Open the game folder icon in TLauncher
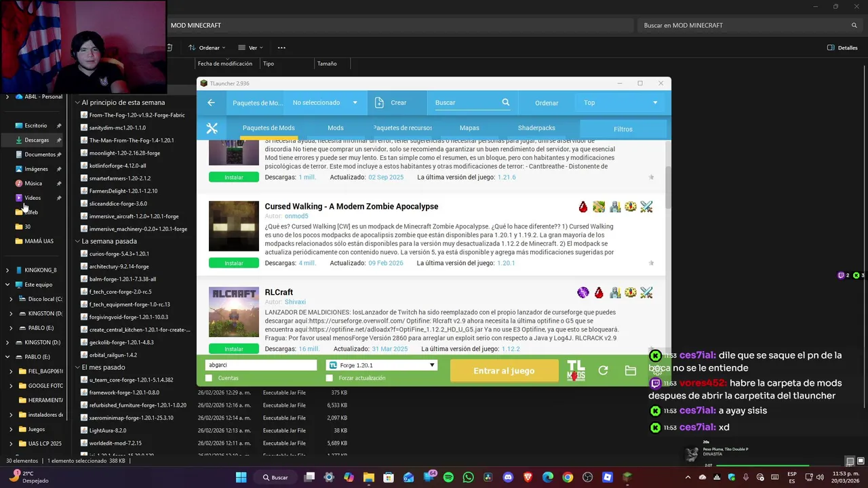This screenshot has height=488, width=868. click(631, 371)
